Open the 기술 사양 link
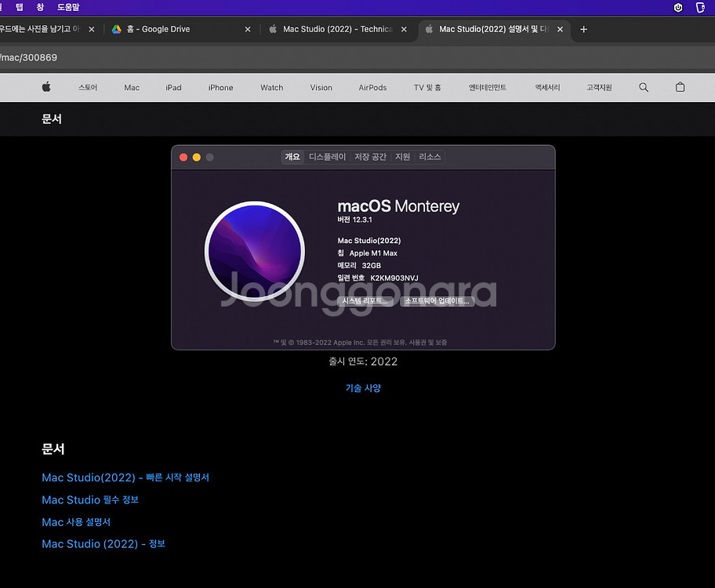Image resolution: width=715 pixels, height=588 pixels. (x=363, y=388)
